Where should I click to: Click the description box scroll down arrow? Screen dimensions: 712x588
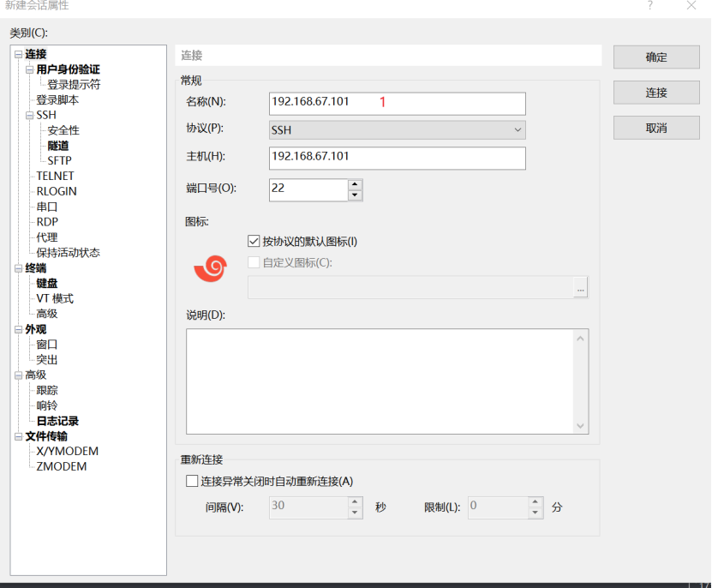pyautogui.click(x=580, y=425)
